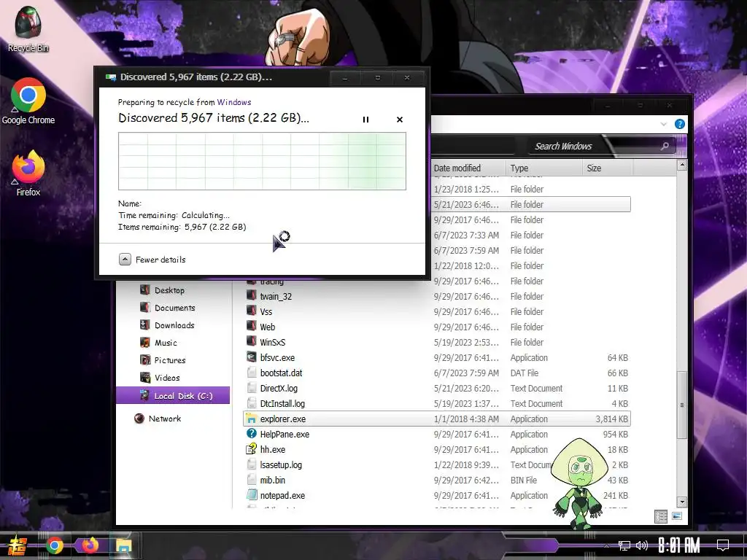This screenshot has height=560, width=747.
Task: Click the Downloads sidebar icon
Action: click(145, 324)
